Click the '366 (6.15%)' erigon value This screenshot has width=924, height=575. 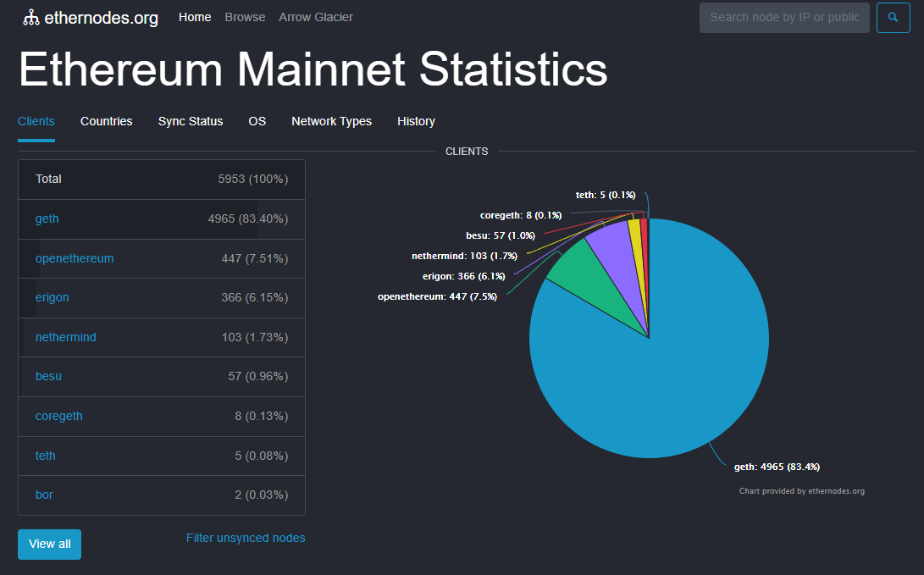(x=255, y=297)
